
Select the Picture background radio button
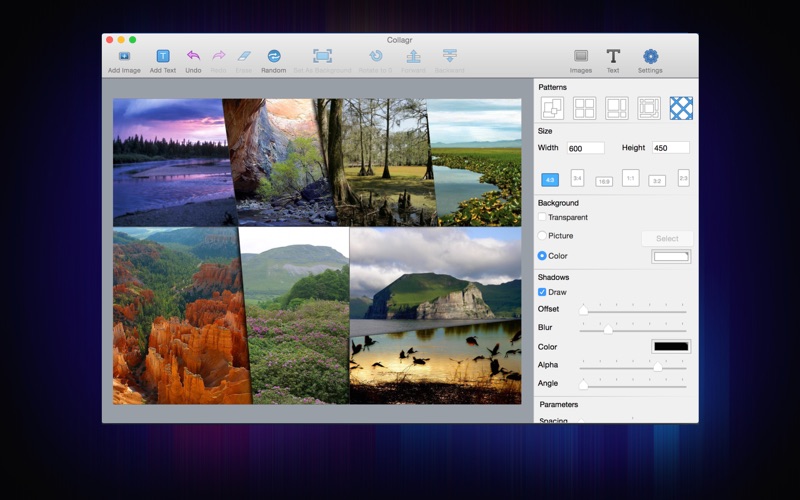click(x=542, y=236)
